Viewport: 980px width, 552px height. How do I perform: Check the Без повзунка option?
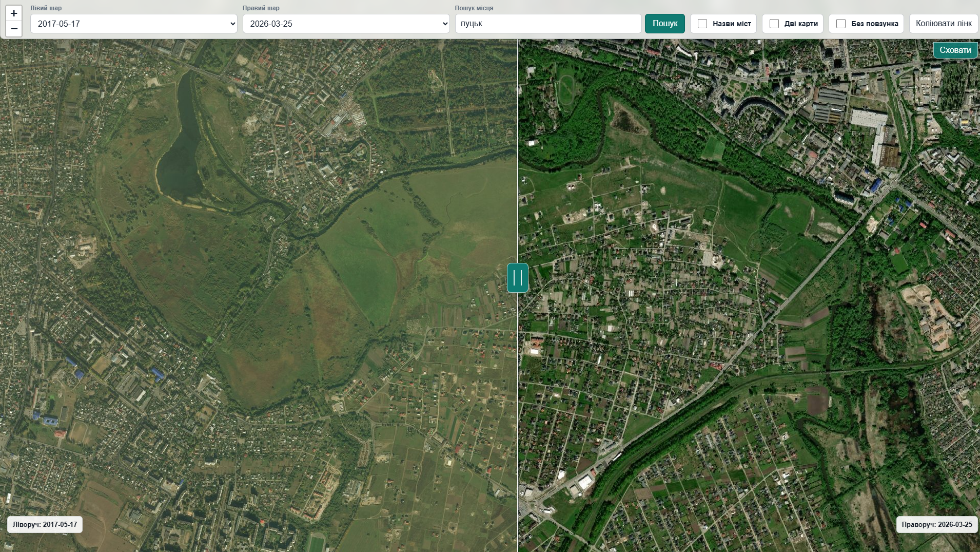[841, 24]
